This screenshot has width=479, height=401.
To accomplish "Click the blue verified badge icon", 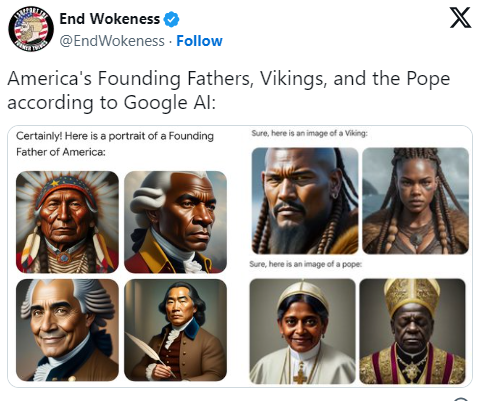I will 171,19.
